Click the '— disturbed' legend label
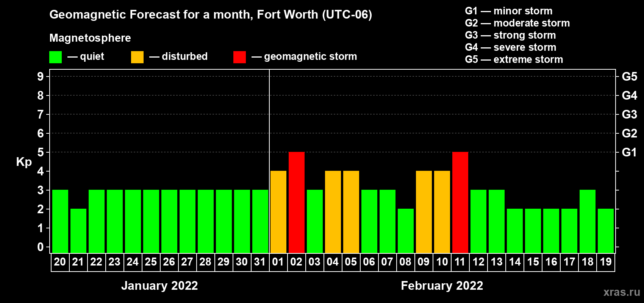Image resolution: width=644 pixels, height=303 pixels. (x=178, y=57)
